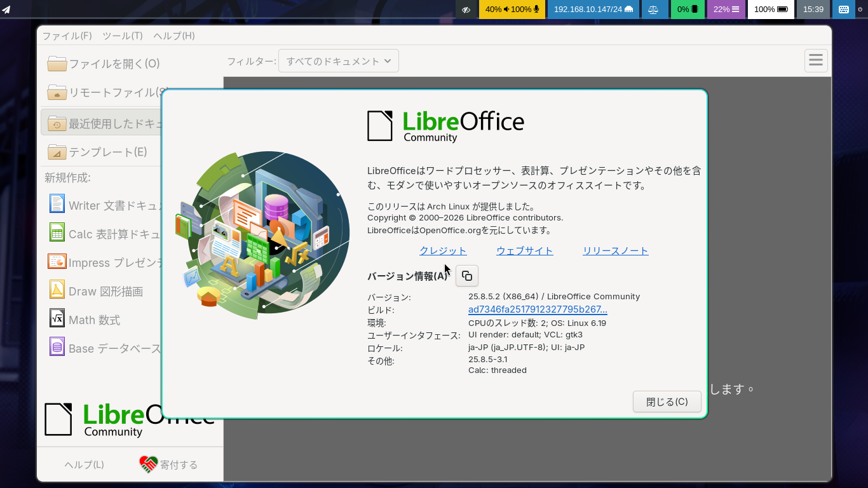The image size is (868, 488).
Task: Click the ヘルプ(L) button at bottom
Action: [84, 464]
